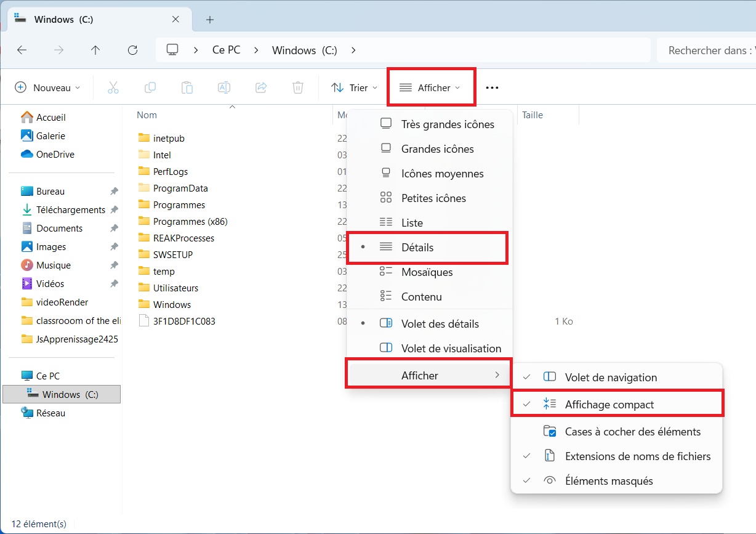
Task: Open the Trier sort dropdown
Action: (354, 87)
